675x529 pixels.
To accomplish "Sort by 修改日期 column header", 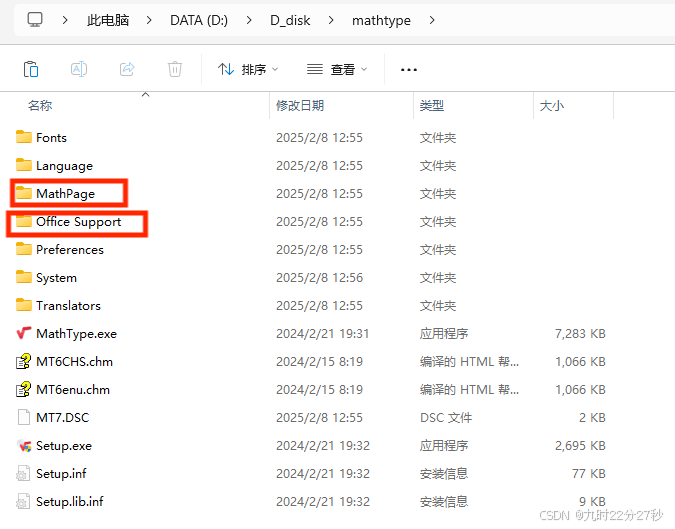I will [x=300, y=105].
